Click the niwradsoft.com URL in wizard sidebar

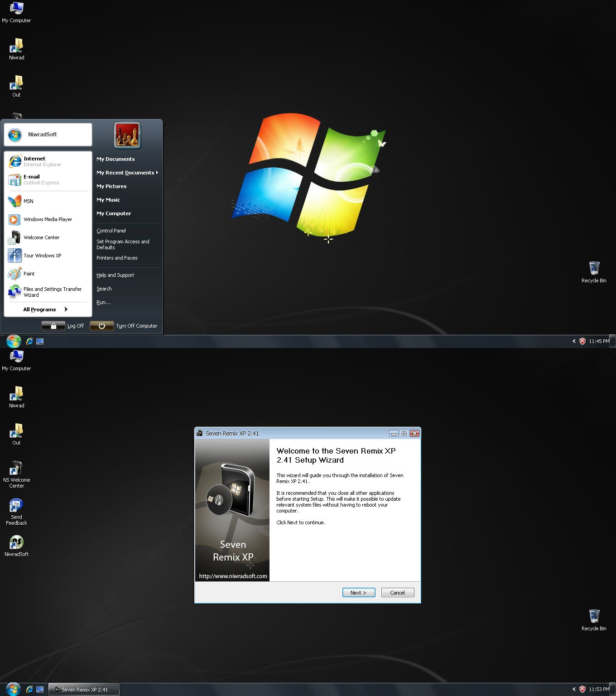(x=233, y=576)
